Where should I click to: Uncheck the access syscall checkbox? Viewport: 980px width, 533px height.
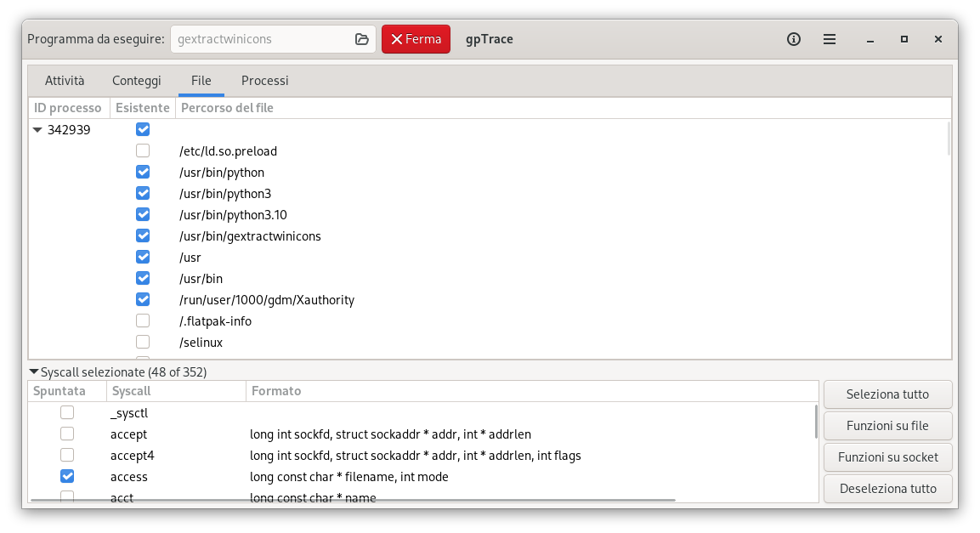tap(67, 476)
